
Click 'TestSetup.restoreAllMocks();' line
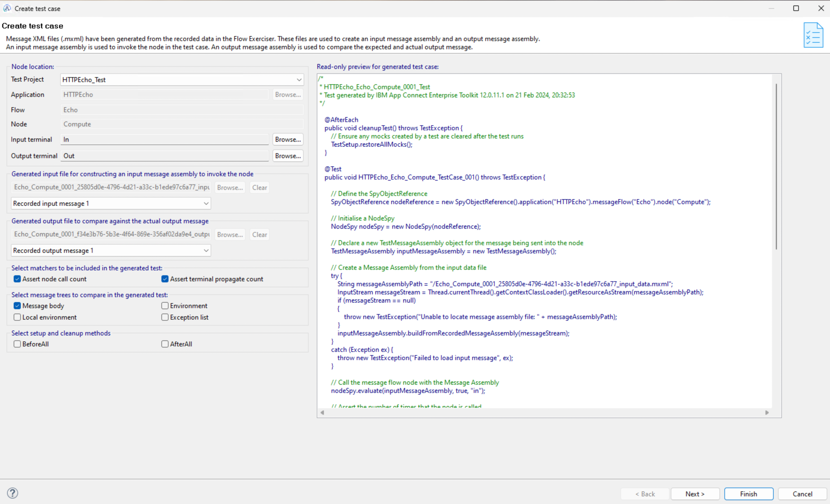coord(372,144)
